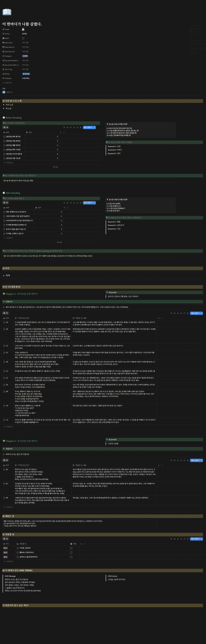Click the purple 인문학 category tag
This screenshot has height=644, width=206.
click(x=25, y=56)
